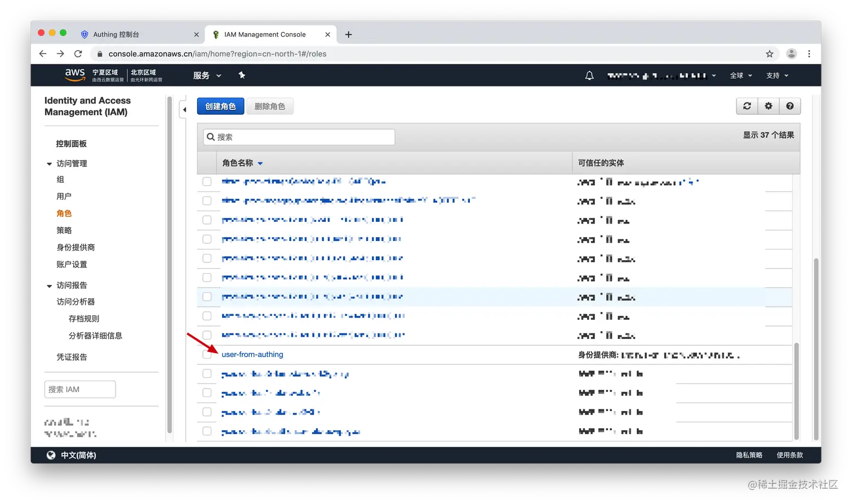Open 分析器详细信息 in the sidebar
852x504 pixels.
[95, 336]
